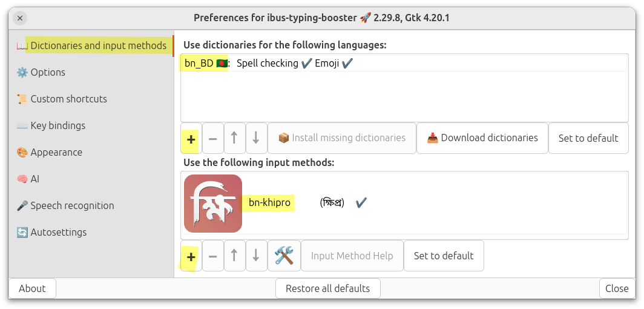The width and height of the screenshot is (644, 309).
Task: Move dictionary up with arrow button
Action: (234, 138)
